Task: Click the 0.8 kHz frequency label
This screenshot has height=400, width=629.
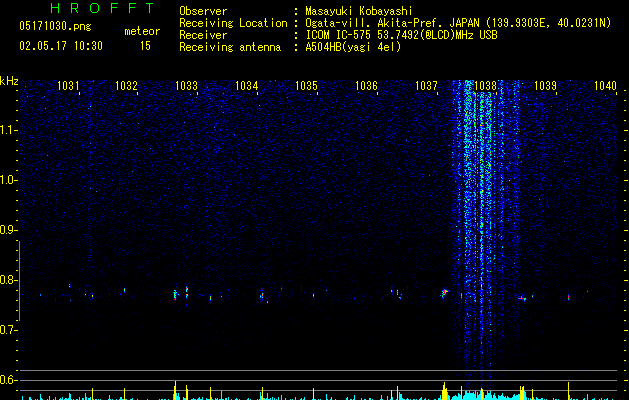Action: coord(8,280)
